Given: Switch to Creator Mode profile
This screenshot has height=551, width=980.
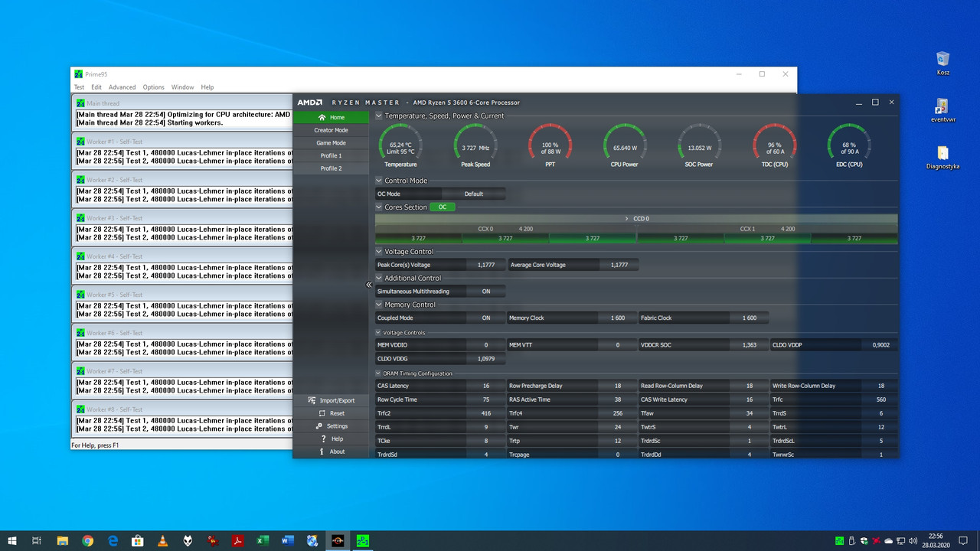Looking at the screenshot, I should [x=331, y=130].
